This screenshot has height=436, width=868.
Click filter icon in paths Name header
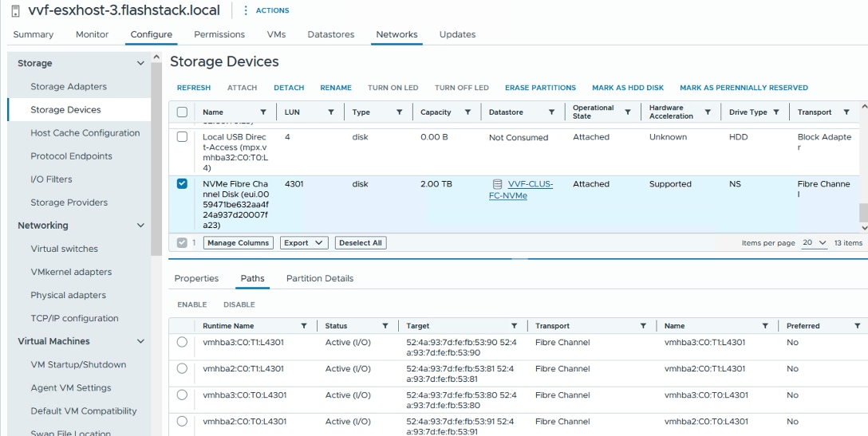click(765, 326)
